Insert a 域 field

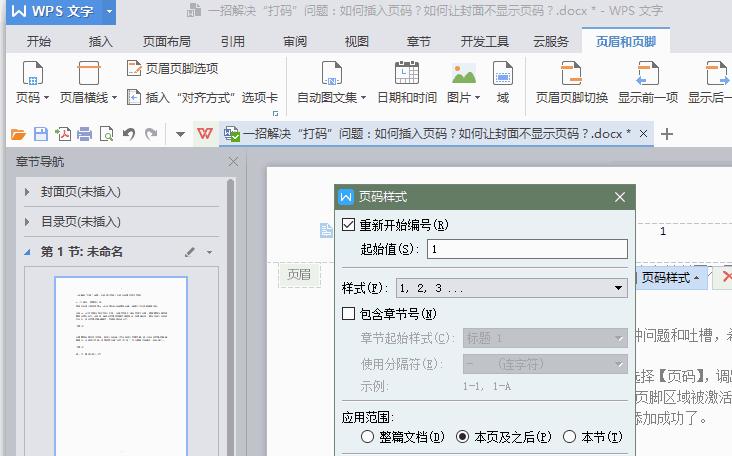click(x=503, y=82)
